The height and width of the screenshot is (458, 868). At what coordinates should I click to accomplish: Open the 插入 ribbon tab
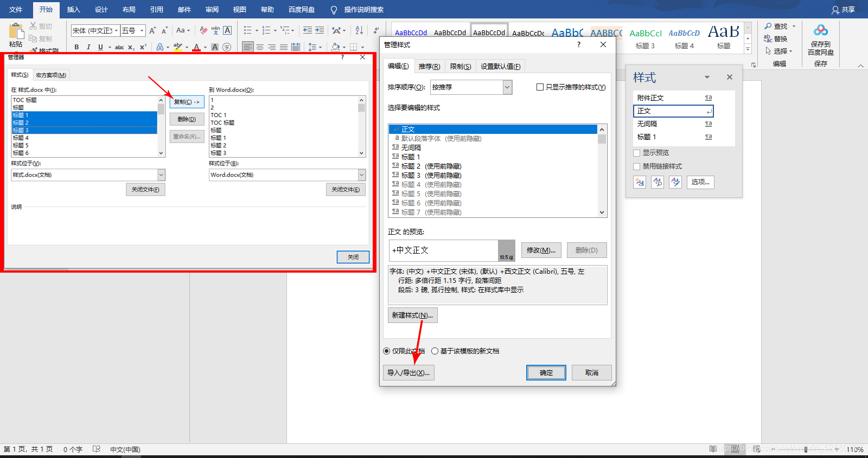73,10
